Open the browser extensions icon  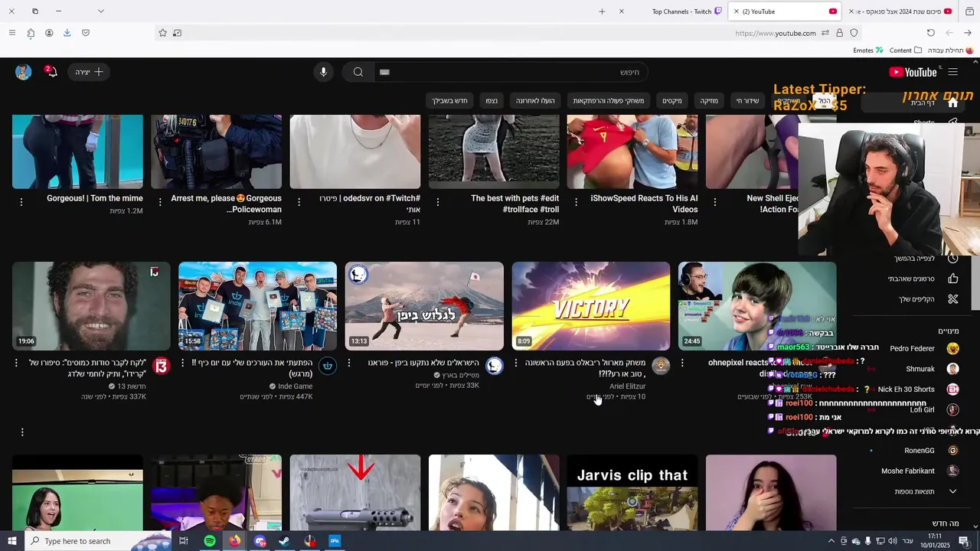31,33
